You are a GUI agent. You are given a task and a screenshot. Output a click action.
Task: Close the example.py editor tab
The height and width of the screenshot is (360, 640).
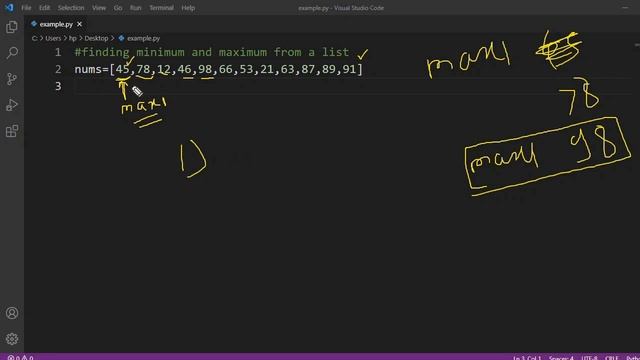[80, 24]
